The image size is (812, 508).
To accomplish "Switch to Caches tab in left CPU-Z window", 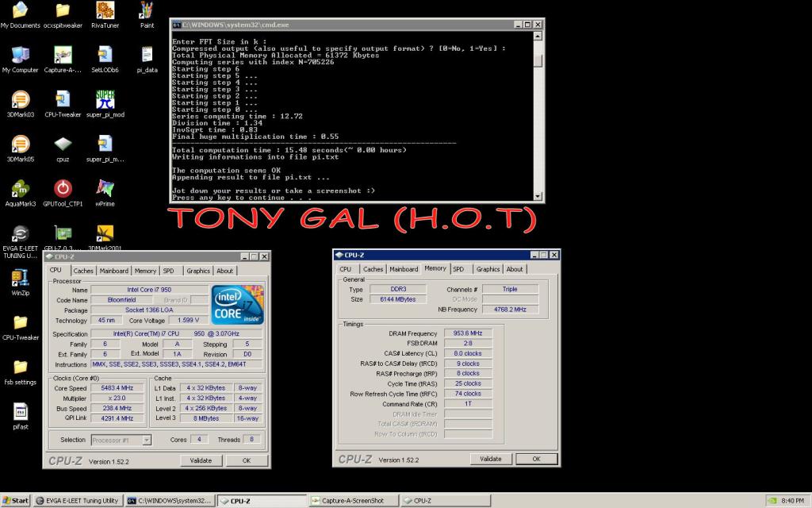I will click(82, 271).
